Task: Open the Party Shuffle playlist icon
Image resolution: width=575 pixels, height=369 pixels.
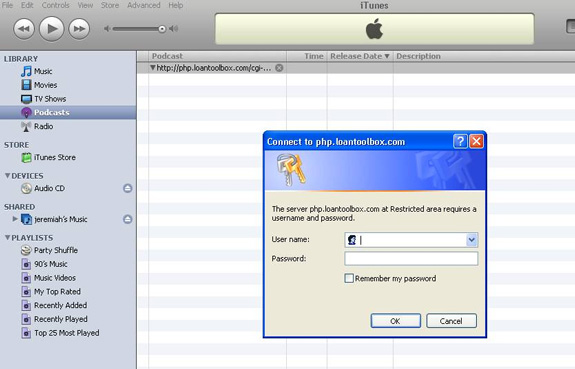Action: click(26, 251)
